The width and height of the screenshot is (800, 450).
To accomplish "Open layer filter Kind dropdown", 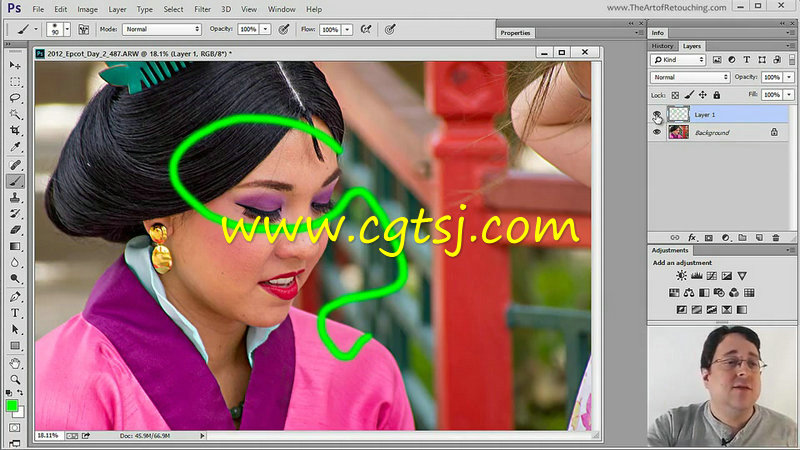I will [678, 60].
